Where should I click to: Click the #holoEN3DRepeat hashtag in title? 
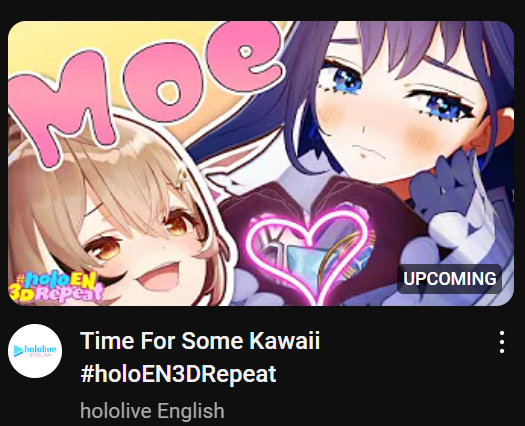(178, 374)
